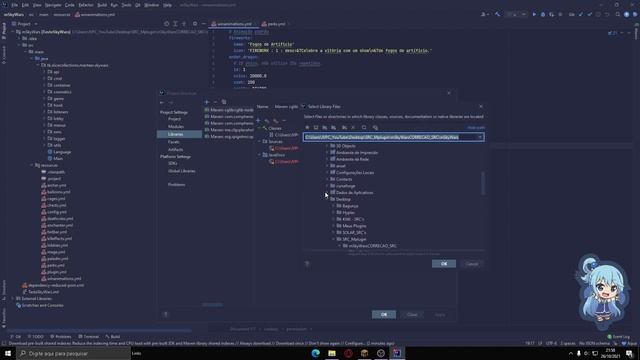Viewport: 640px width, 360px height.
Task: Click the home directory icon in Select Library Files
Action: tap(307, 127)
